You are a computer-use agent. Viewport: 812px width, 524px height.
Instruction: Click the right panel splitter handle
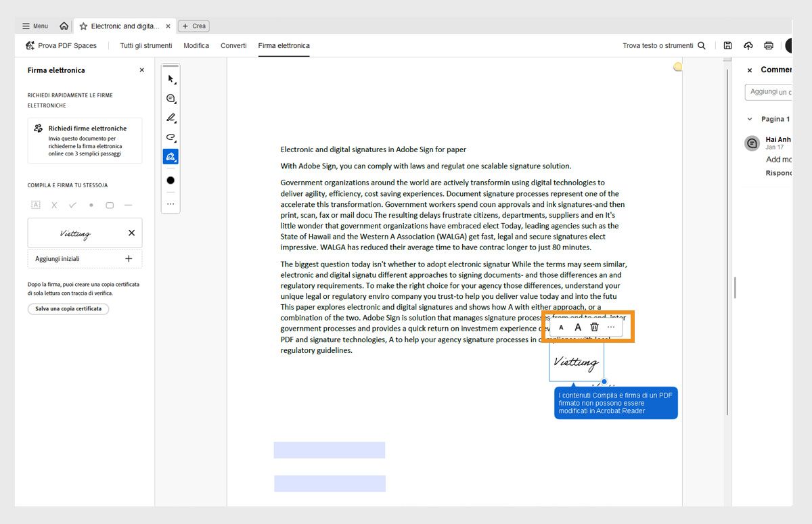[x=735, y=288]
